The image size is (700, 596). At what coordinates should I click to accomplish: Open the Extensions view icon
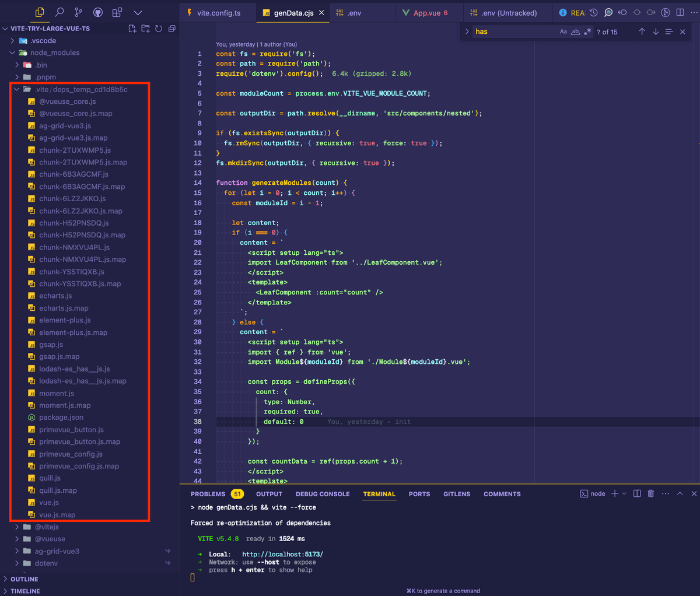pos(117,12)
